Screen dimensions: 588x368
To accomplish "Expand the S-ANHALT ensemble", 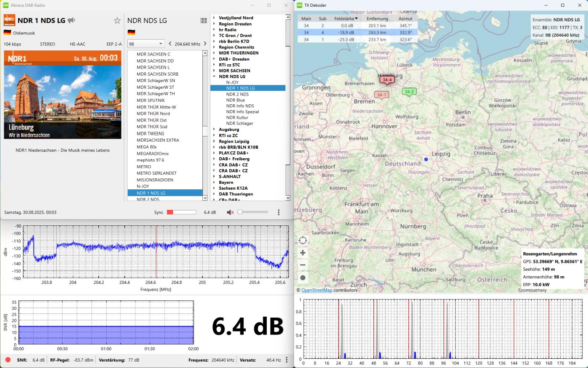I will tap(214, 177).
